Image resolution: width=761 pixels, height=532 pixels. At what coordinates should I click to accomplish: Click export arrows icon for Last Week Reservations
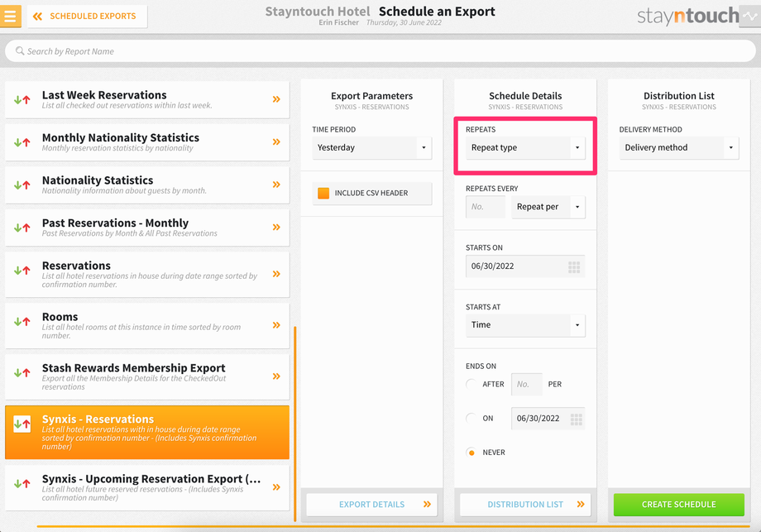pyautogui.click(x=22, y=99)
